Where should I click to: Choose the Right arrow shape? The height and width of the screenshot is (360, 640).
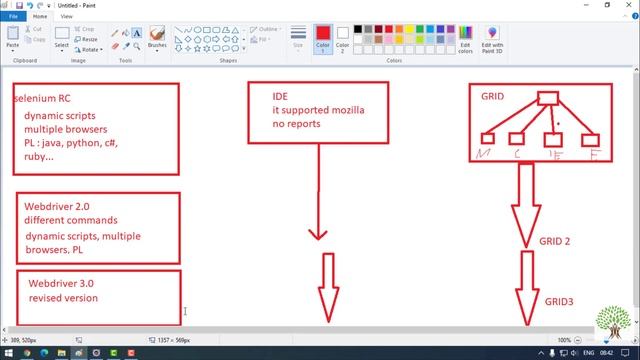tap(216, 40)
